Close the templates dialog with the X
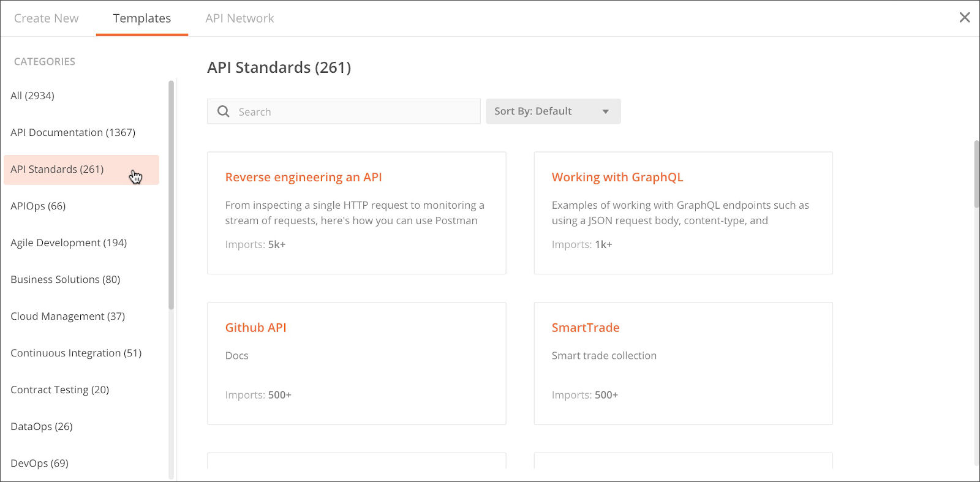The width and height of the screenshot is (980, 482). [965, 18]
